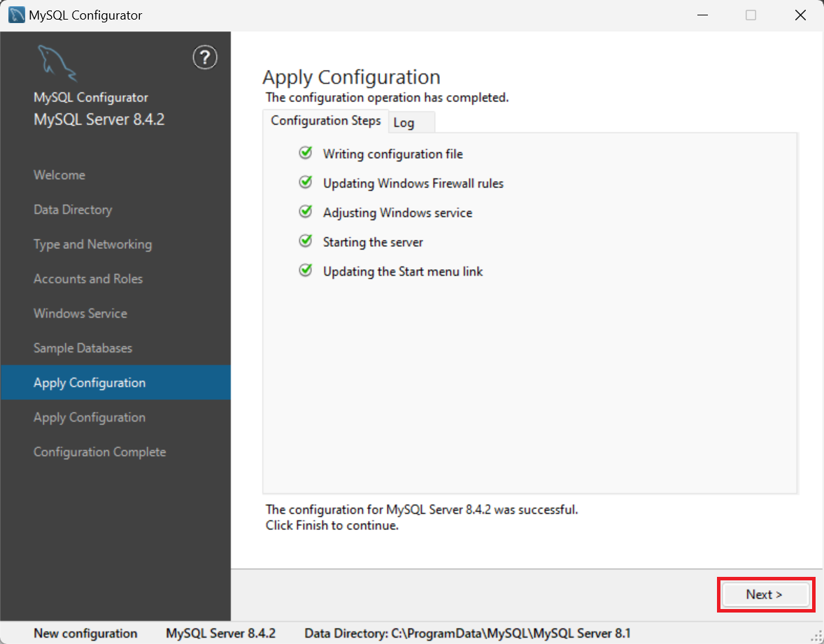Viewport: 824px width, 644px height.
Task: Click the Data Directory path in the status bar
Action: (x=468, y=634)
